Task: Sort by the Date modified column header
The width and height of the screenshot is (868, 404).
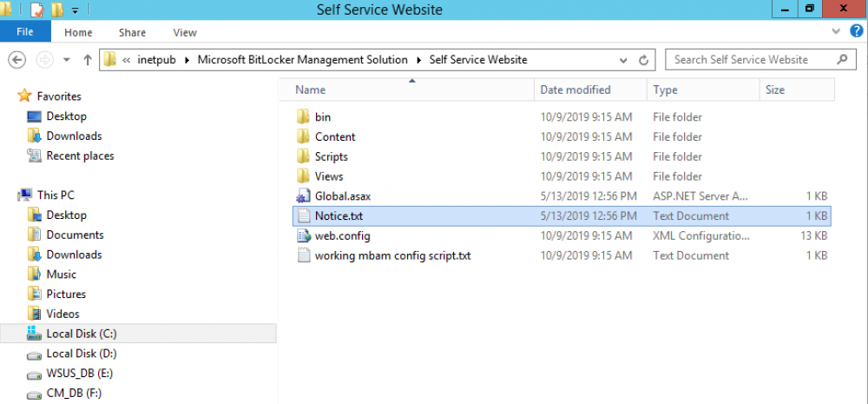Action: coord(590,89)
